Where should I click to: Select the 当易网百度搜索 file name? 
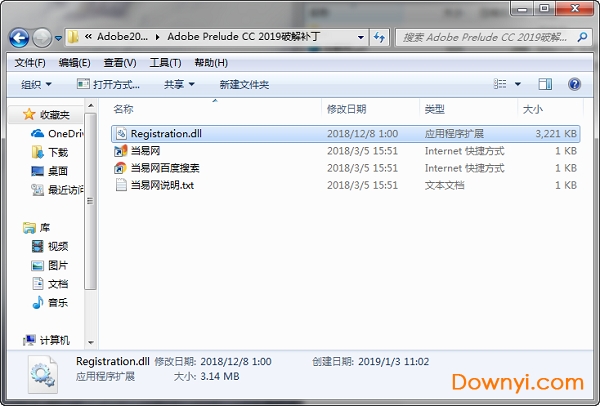click(165, 168)
